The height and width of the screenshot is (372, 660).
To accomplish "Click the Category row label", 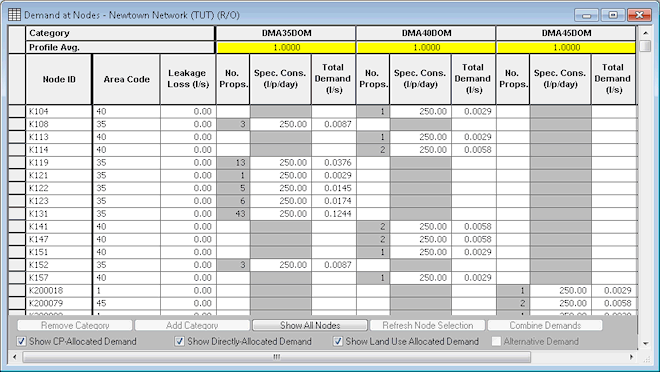I will [x=120, y=33].
